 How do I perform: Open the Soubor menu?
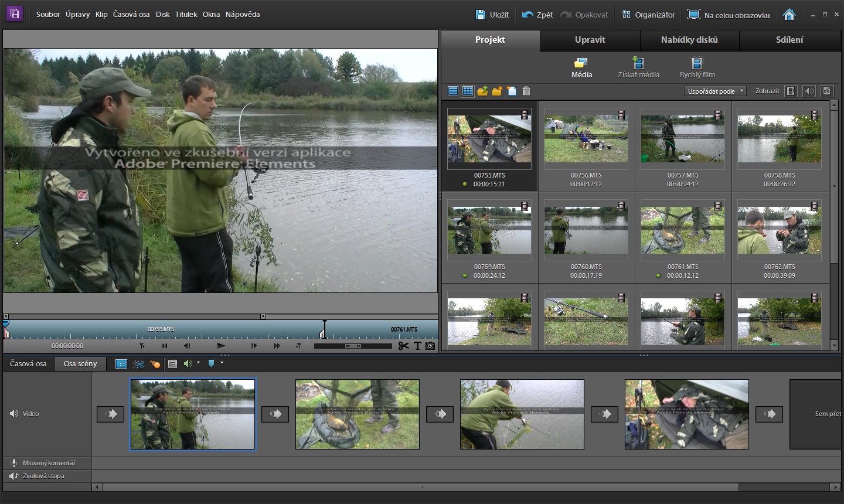[x=48, y=14]
